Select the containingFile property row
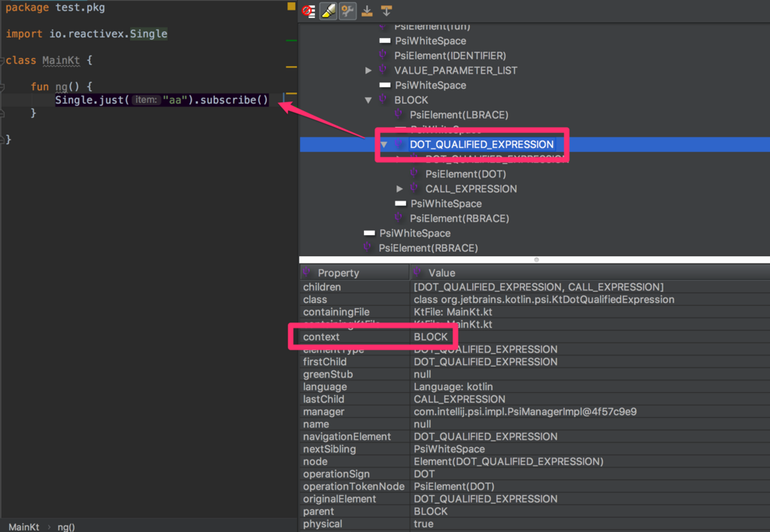Image resolution: width=770 pixels, height=532 pixels. pos(535,312)
